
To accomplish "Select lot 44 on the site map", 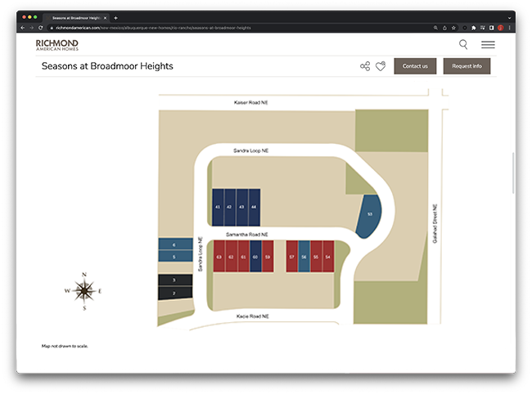I will tap(254, 207).
